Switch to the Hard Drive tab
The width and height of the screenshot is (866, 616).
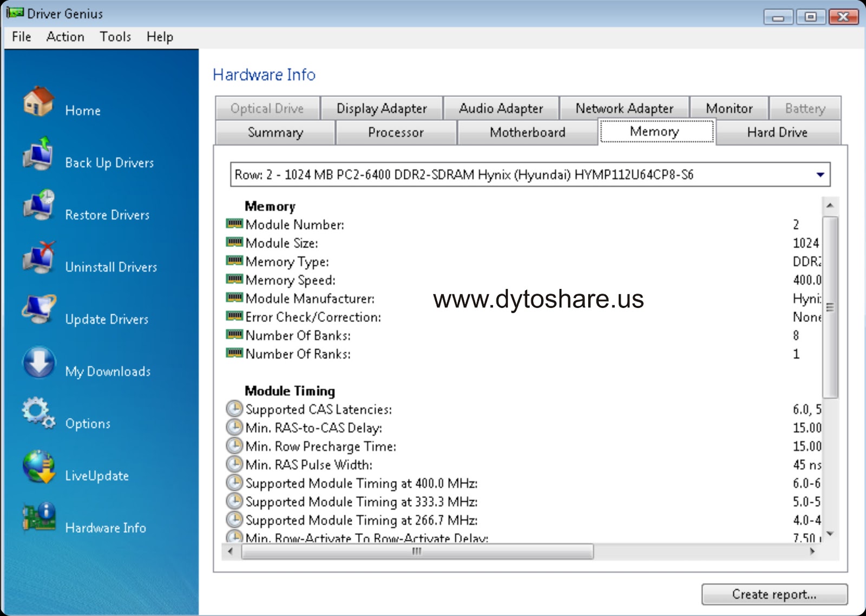pyautogui.click(x=777, y=133)
